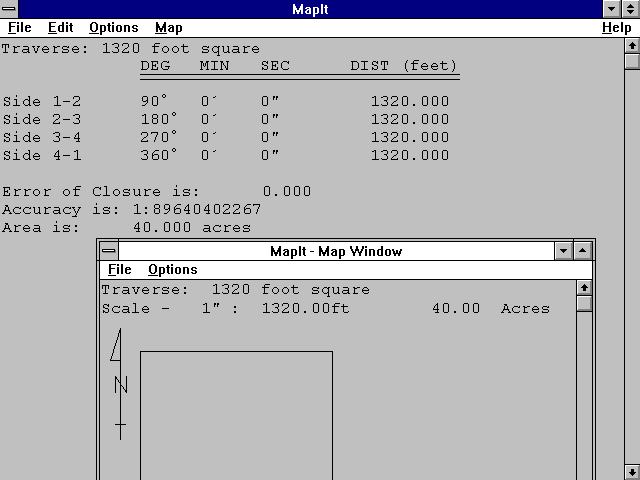Open the Help menu
The image size is (640, 480).
pyautogui.click(x=616, y=28)
